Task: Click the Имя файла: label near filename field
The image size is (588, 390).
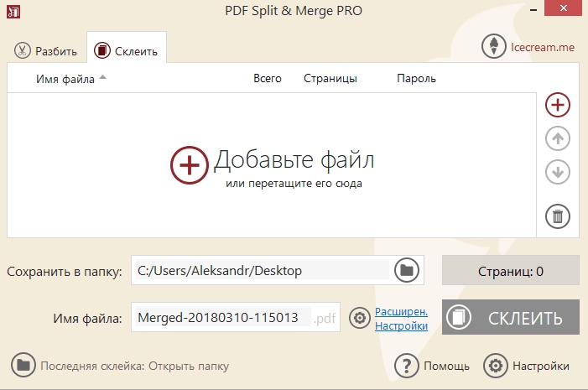Action: (87, 319)
